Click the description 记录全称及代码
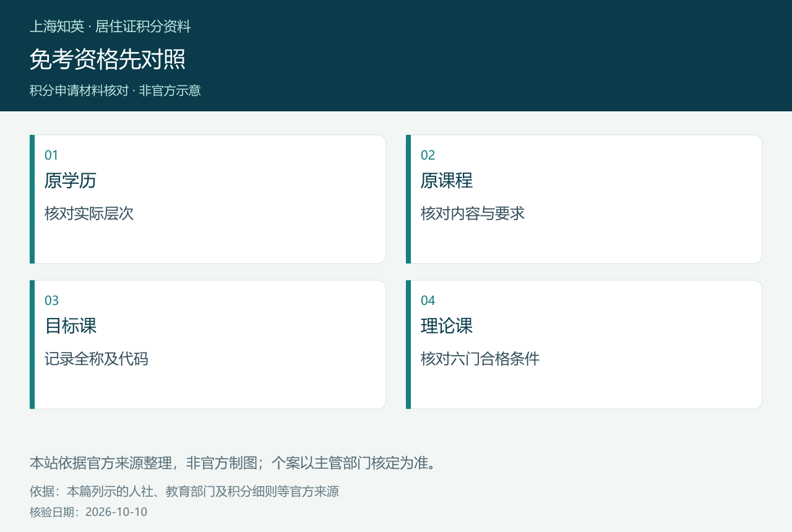792x532 pixels. (97, 359)
